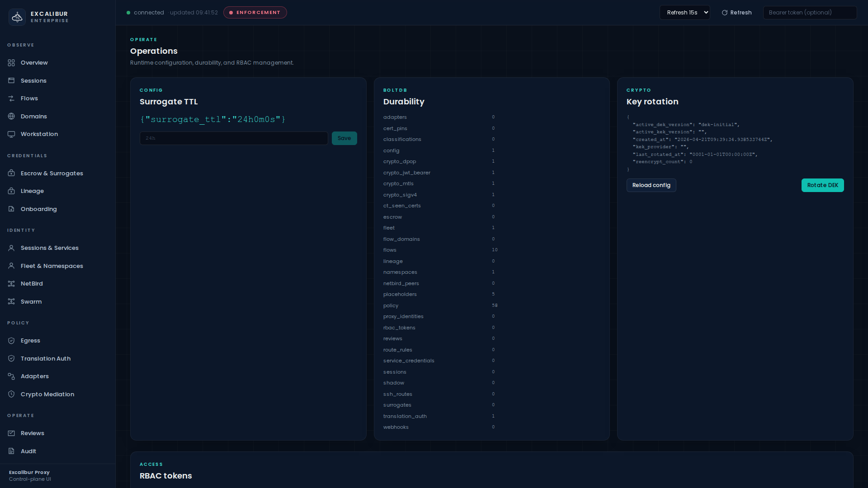Click the Workstation monitor icon
Image resolution: width=868 pixels, height=488 pixels.
coord(11,134)
